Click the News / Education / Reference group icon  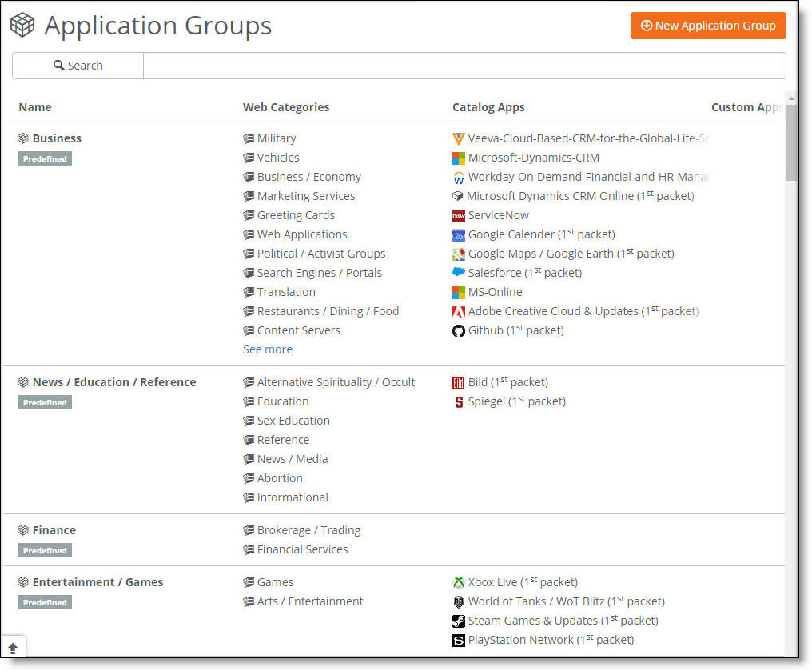(23, 382)
